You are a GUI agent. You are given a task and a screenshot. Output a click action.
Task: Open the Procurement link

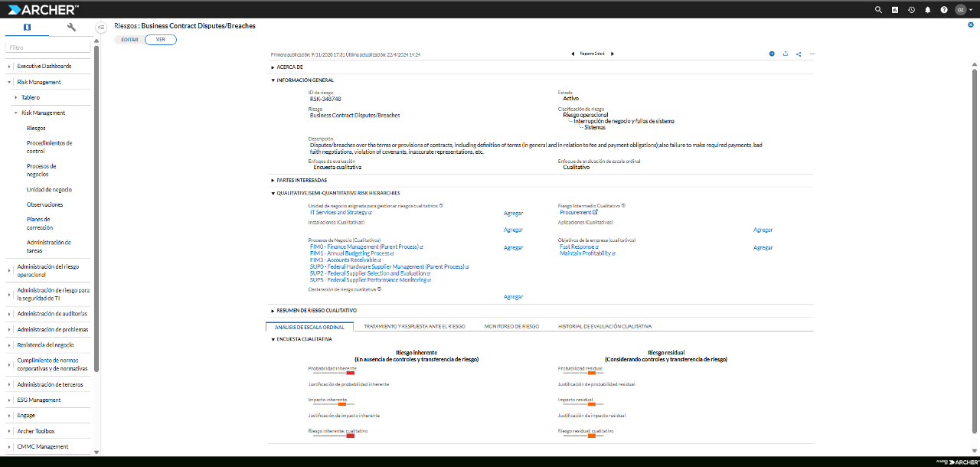(576, 213)
